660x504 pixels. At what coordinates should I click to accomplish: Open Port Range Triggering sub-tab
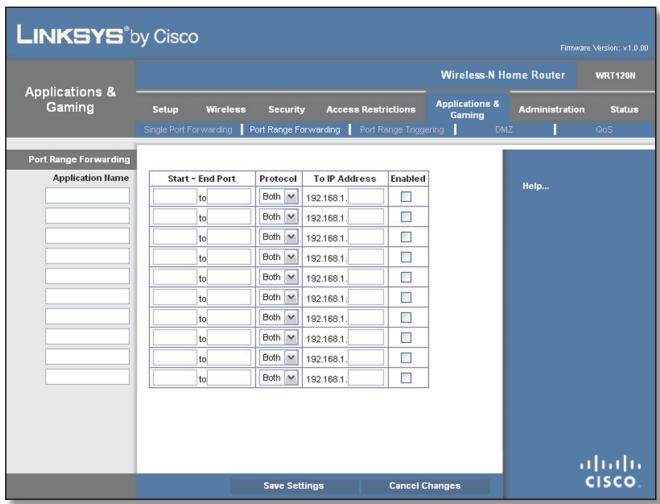402,130
